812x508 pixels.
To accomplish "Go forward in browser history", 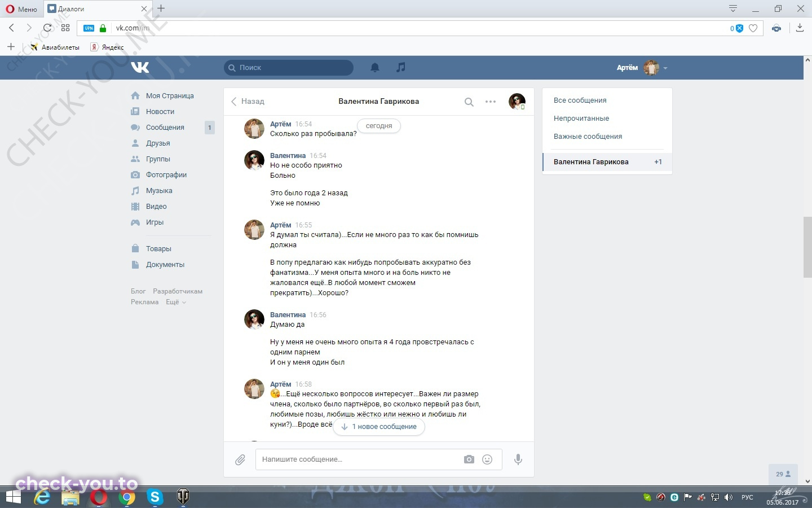I will (x=29, y=28).
